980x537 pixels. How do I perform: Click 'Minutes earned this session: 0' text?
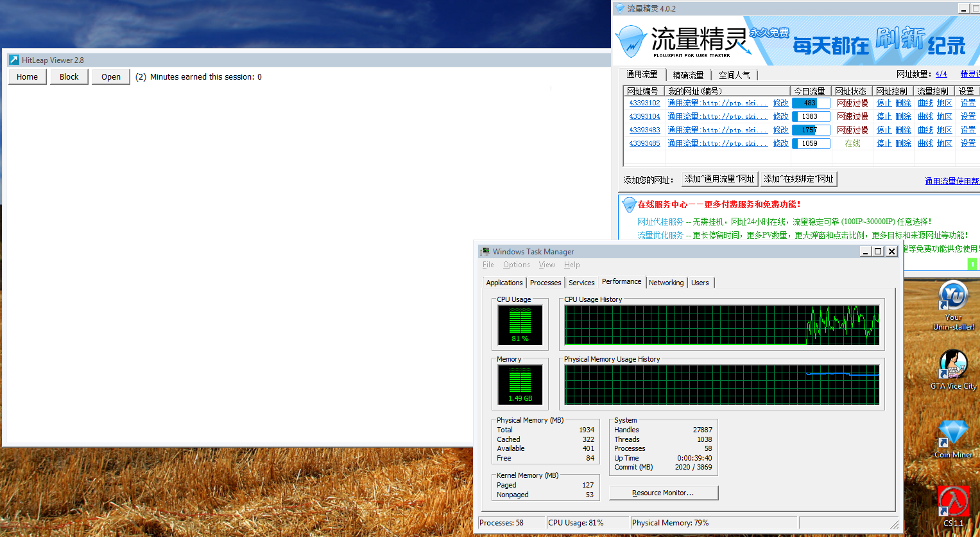(x=206, y=76)
